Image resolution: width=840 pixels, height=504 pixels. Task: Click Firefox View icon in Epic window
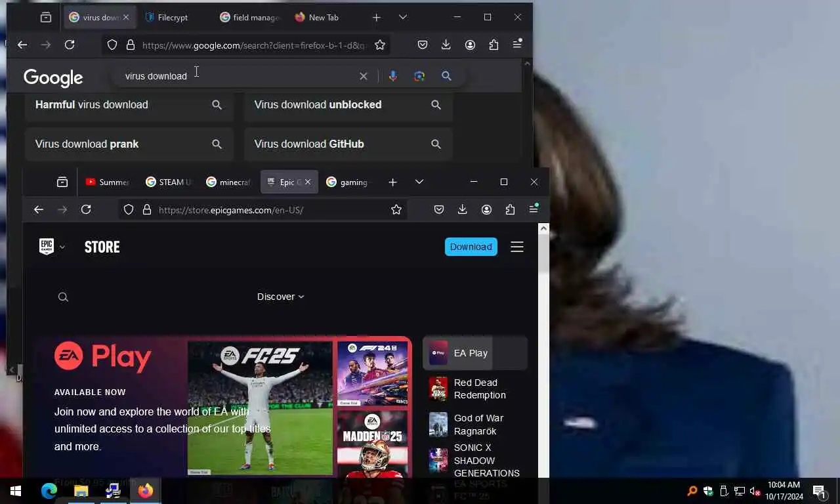coord(62,182)
